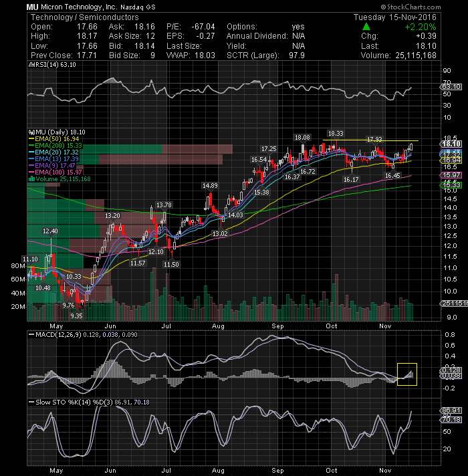Click the Technology / Semiconductors sector label

(x=84, y=17)
